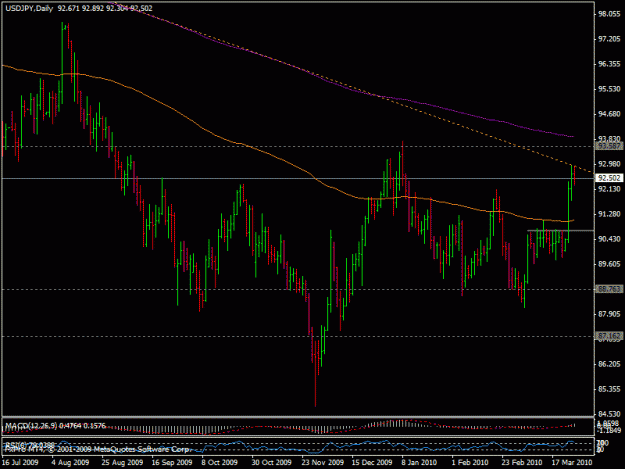
Task: Click the 88.763 horizontal level price tag
Action: (609, 289)
